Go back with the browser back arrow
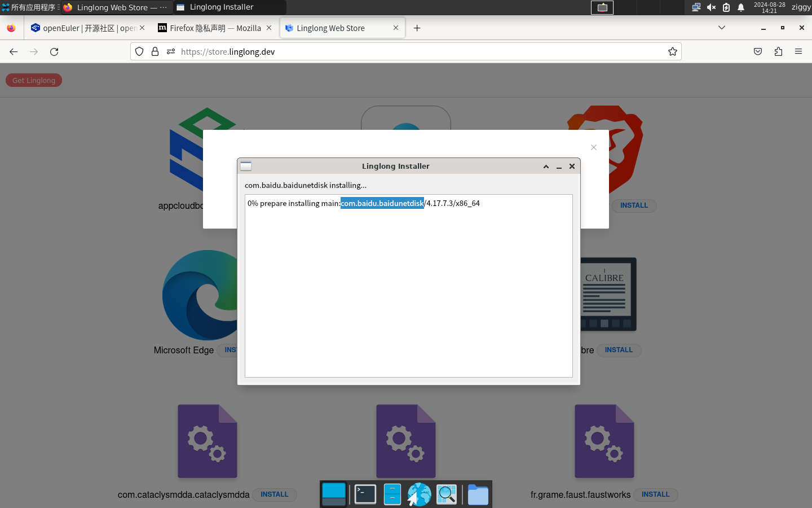The width and height of the screenshot is (812, 508). [x=14, y=51]
